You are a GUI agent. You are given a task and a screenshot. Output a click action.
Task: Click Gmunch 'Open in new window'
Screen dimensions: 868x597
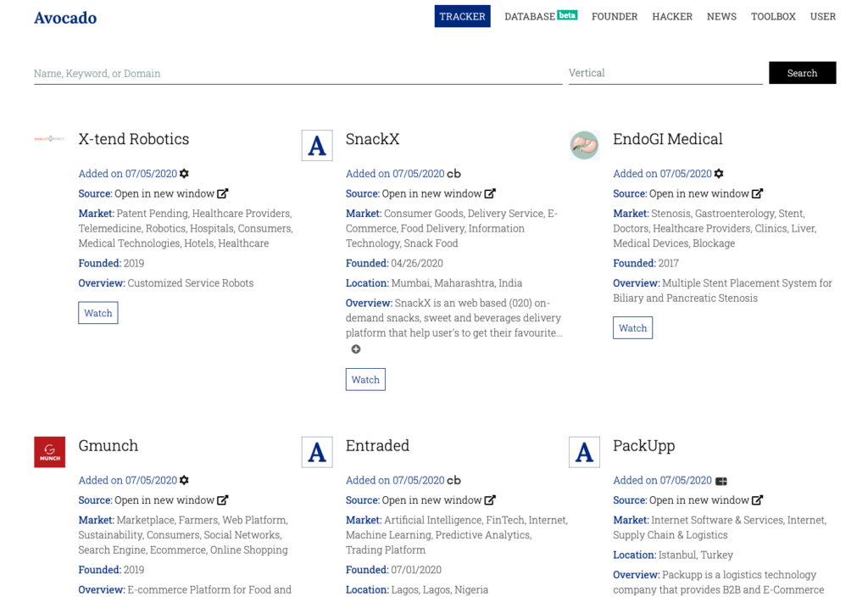click(x=164, y=500)
